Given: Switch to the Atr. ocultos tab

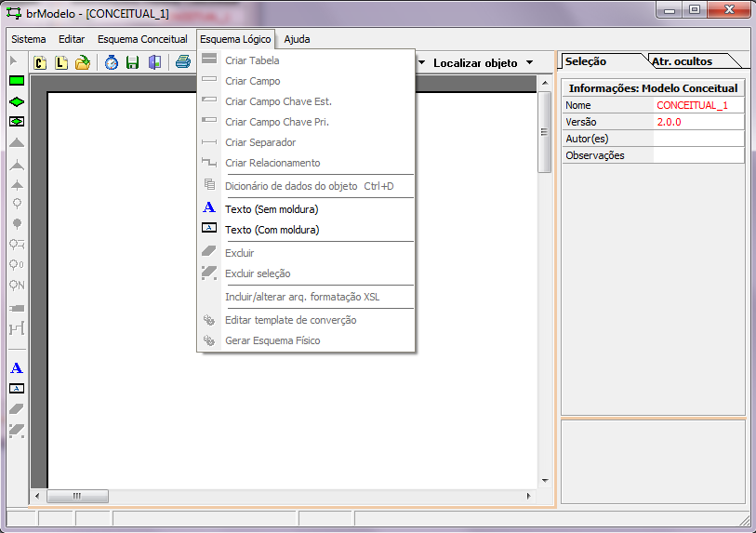Looking at the screenshot, I should (682, 61).
